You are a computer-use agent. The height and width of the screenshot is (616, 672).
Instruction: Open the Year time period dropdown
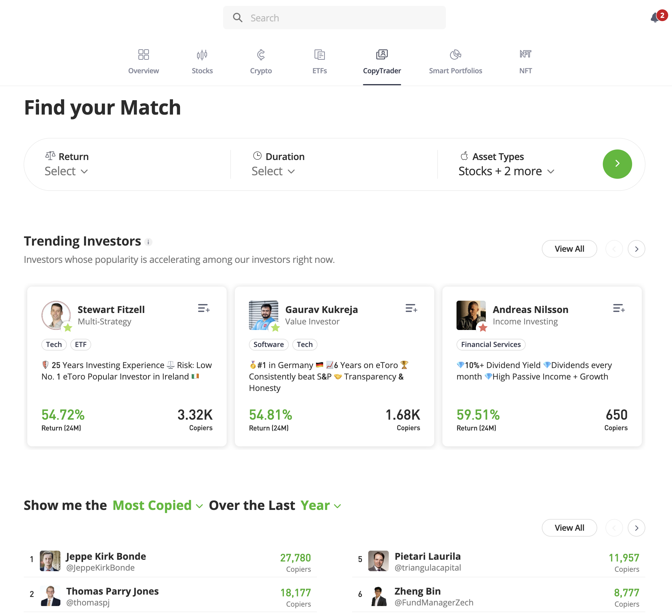click(x=320, y=505)
